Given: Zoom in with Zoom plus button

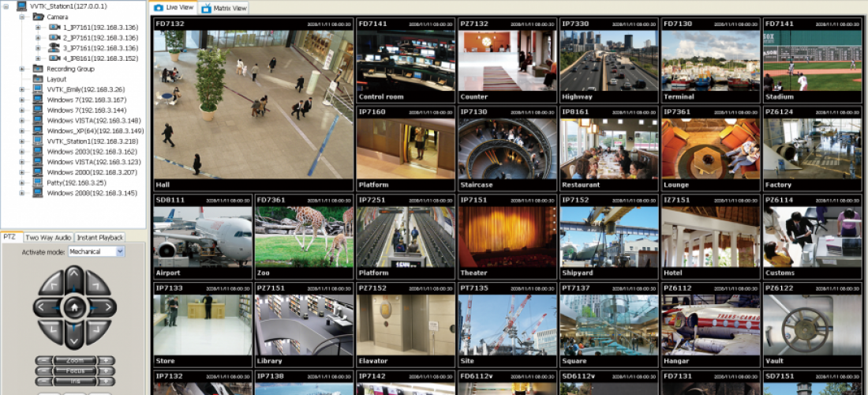Looking at the screenshot, I should click(x=106, y=361).
